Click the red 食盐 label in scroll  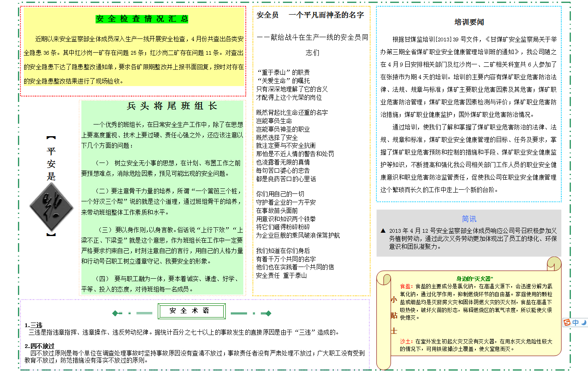(x=406, y=286)
